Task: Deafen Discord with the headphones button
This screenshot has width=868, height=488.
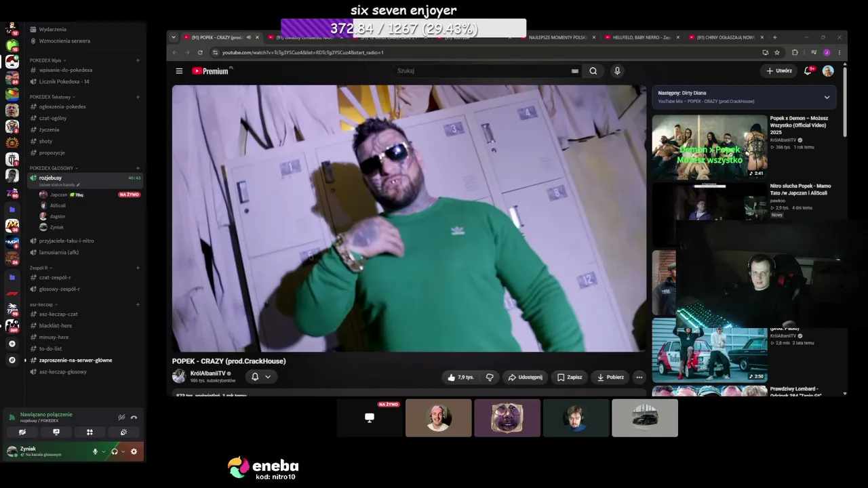Action: click(x=115, y=451)
